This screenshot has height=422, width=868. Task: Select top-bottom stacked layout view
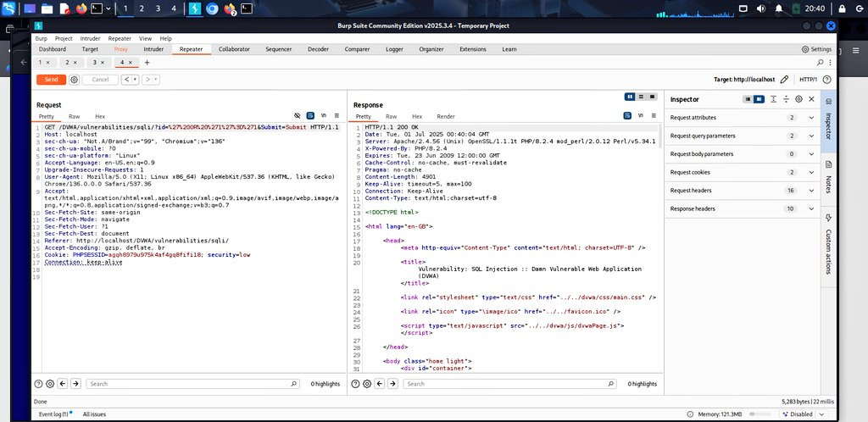click(x=641, y=97)
